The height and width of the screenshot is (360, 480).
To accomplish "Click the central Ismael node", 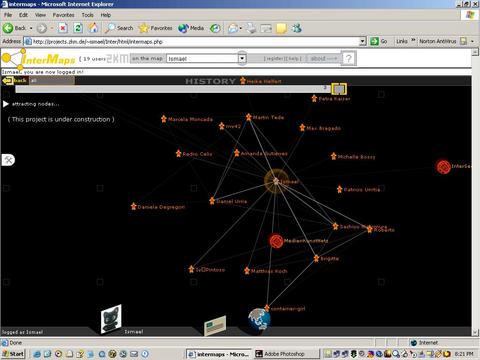I will (276, 181).
